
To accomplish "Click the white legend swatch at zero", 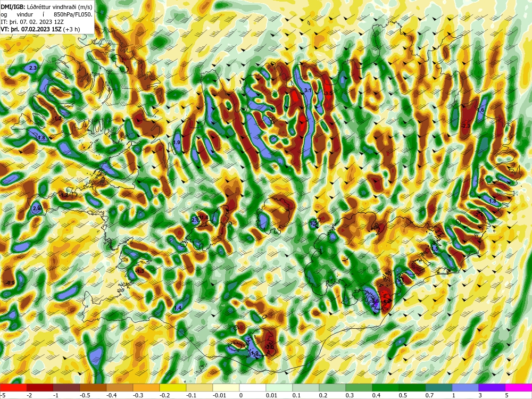I will tap(252, 387).
